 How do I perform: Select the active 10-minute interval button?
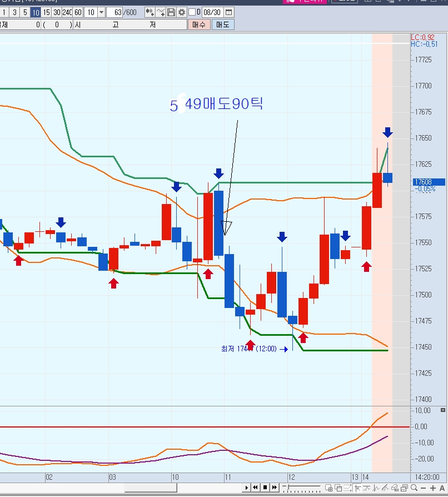tap(36, 12)
